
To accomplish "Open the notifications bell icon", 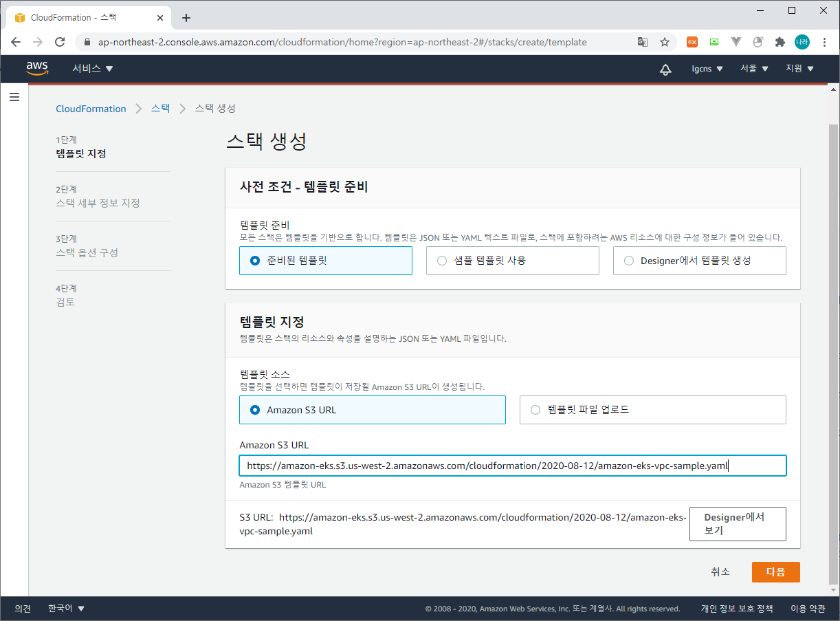I will (x=665, y=69).
